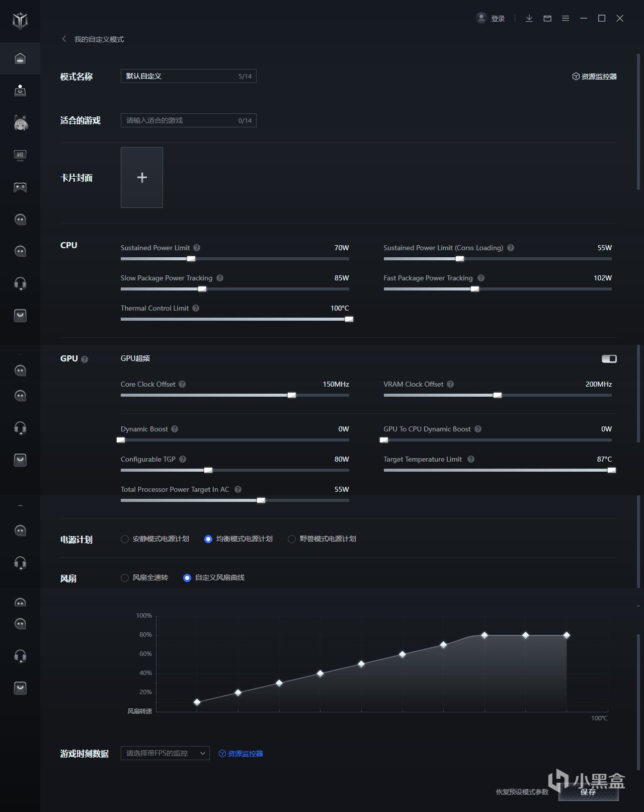Viewport: 644px width, 812px height.
Task: Save settings with the 保存 button
Action: tap(588, 792)
